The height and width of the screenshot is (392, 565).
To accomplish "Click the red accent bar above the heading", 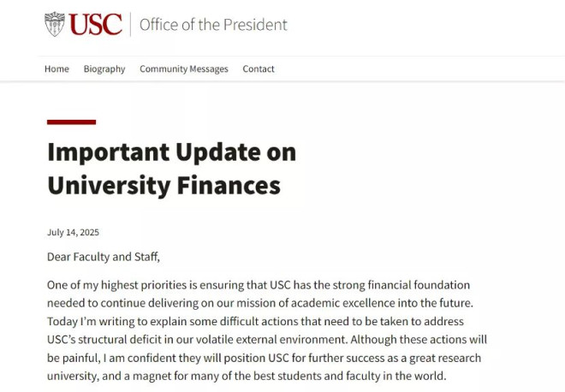I will pos(71,122).
